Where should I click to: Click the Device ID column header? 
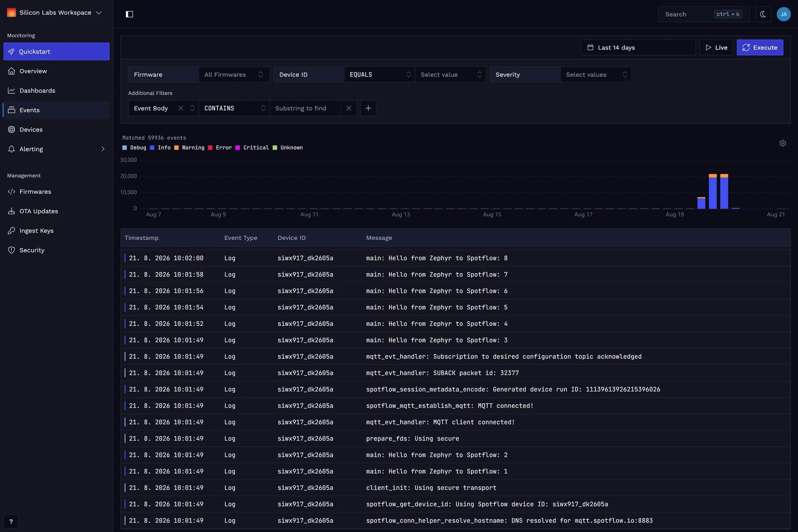(291, 238)
